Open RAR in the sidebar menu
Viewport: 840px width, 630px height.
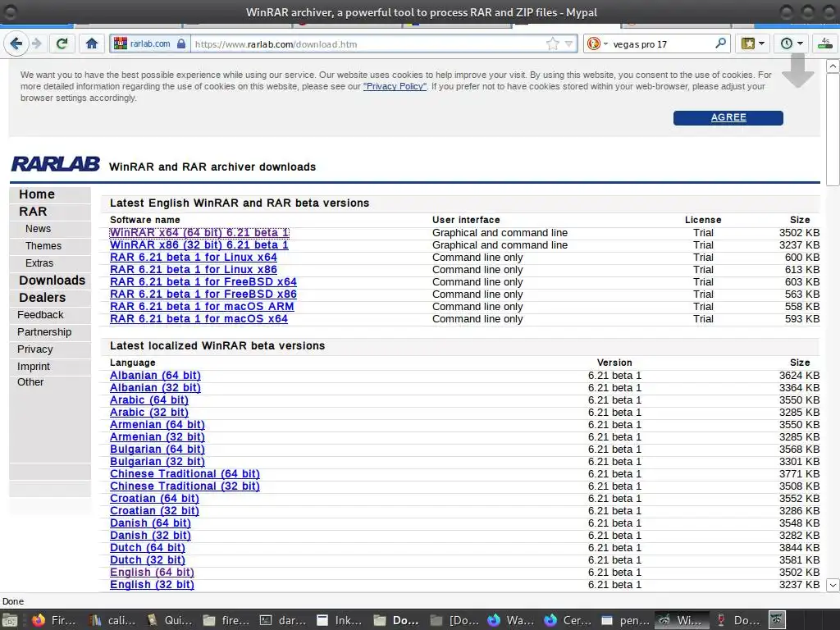pyautogui.click(x=33, y=212)
